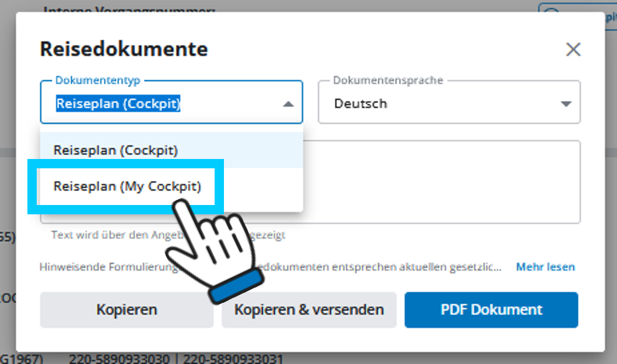This screenshot has width=617, height=364.
Task: Click the Deutsch language value
Action: 360,104
